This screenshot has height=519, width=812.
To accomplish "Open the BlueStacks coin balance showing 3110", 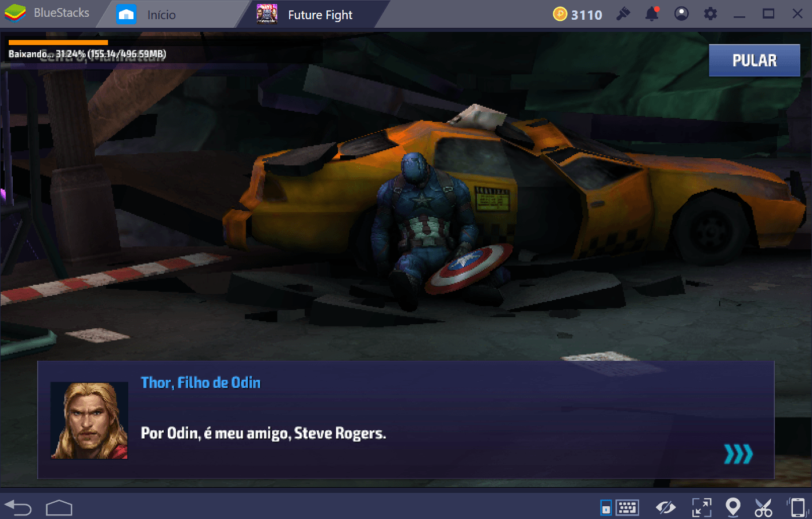I will pyautogui.click(x=578, y=14).
